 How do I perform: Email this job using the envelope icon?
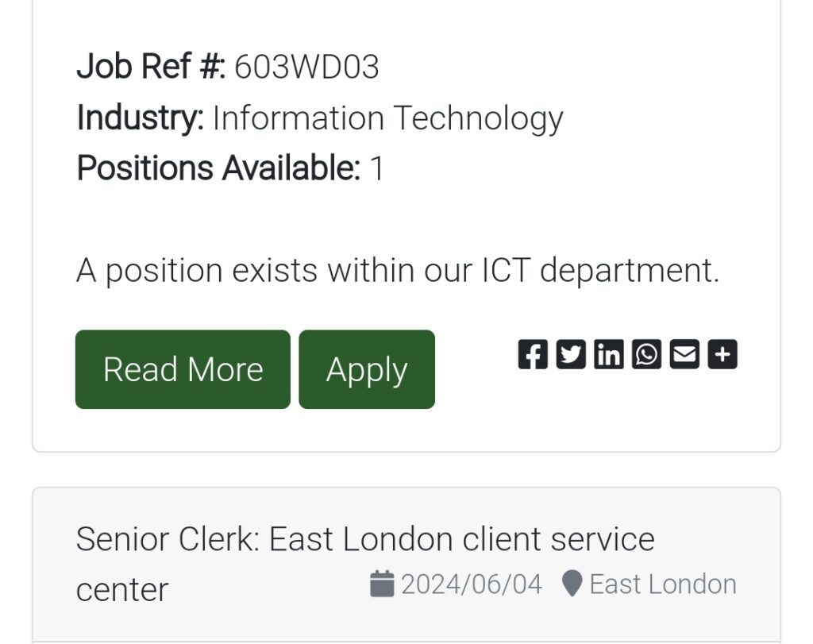coord(684,355)
